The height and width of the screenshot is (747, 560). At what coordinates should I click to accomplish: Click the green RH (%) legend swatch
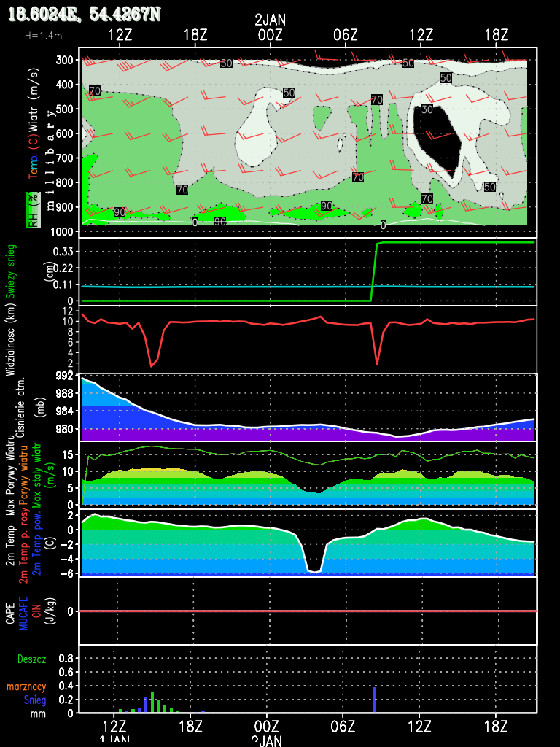tap(32, 210)
